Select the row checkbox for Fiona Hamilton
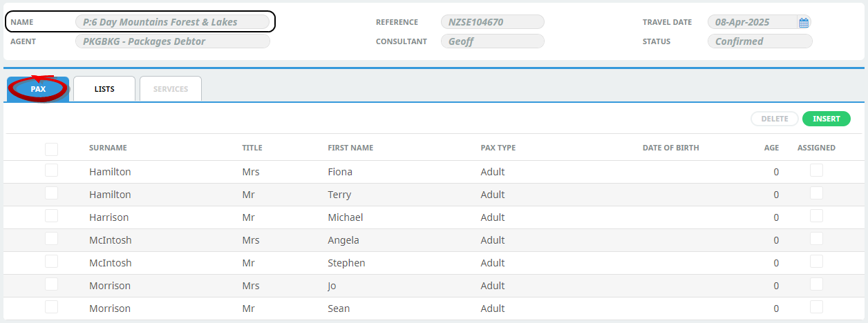This screenshot has width=868, height=323. (51, 171)
